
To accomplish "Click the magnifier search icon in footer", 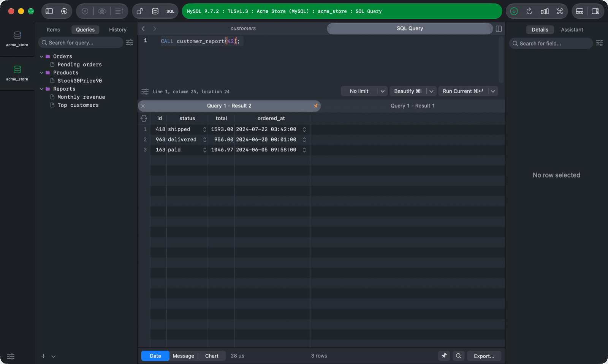I will coord(459,356).
